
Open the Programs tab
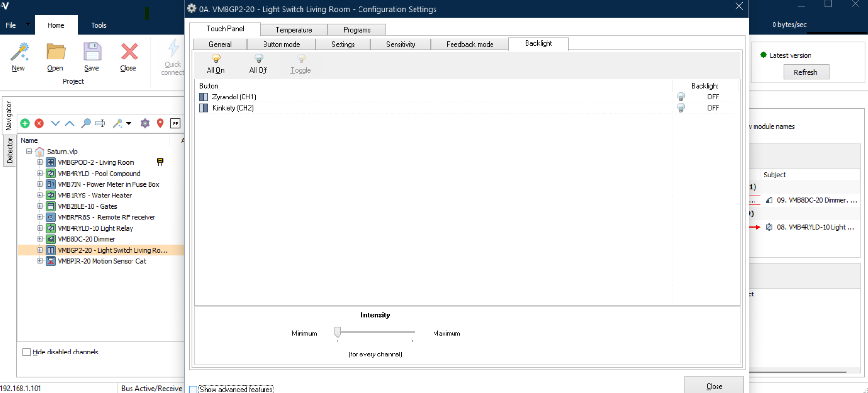point(357,30)
